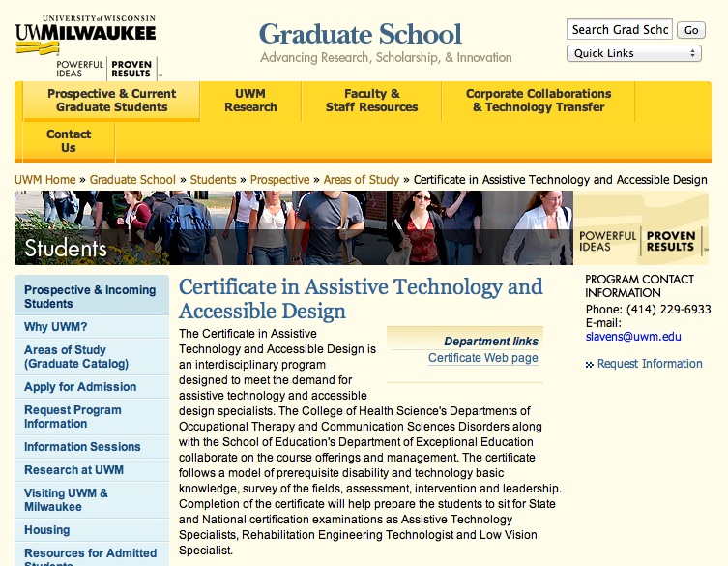
Task: Click the Search Grad School input field
Action: [619, 30]
